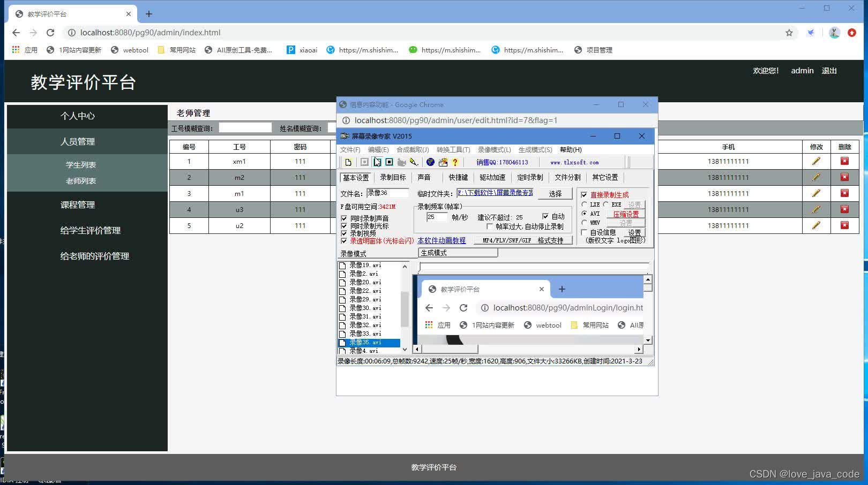Log out via 退出 link
Screen dimensions: 868x485
[829, 71]
